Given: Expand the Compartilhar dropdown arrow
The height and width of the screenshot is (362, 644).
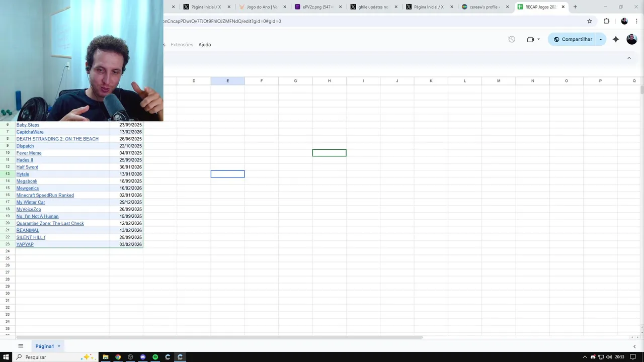Looking at the screenshot, I should (x=600, y=39).
